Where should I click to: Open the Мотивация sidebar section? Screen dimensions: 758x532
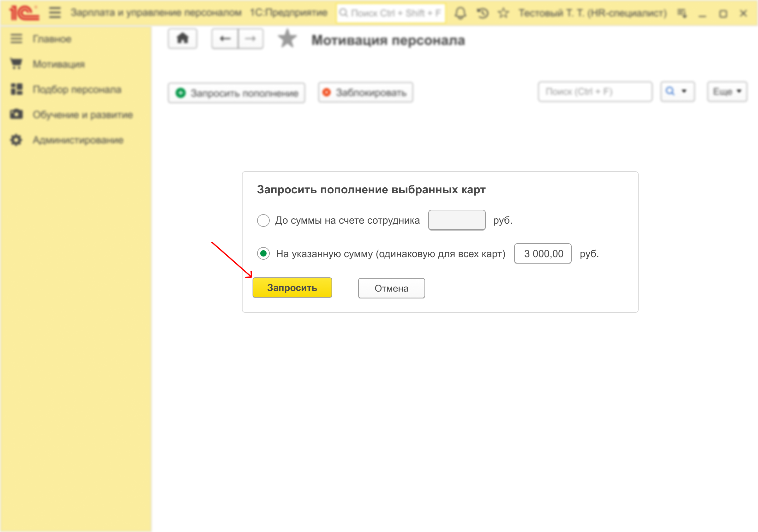58,64
